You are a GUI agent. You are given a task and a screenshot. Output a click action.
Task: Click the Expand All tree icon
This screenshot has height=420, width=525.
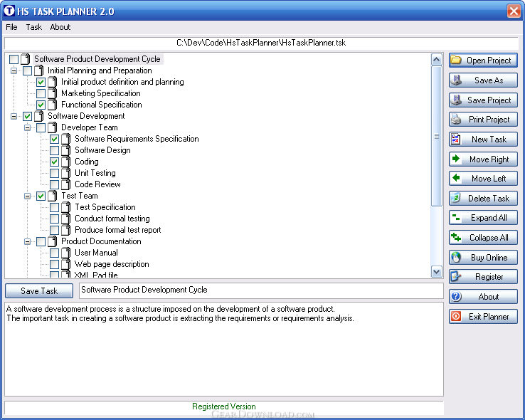click(456, 218)
